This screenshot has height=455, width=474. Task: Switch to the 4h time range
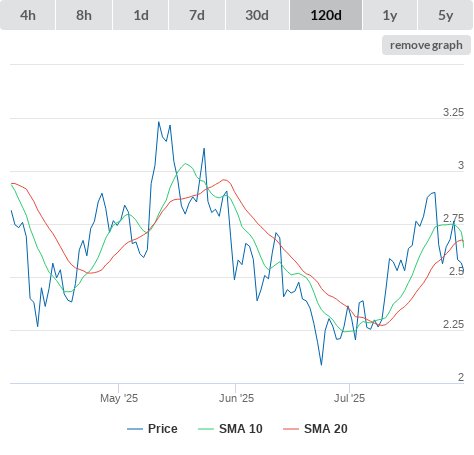pyautogui.click(x=28, y=15)
